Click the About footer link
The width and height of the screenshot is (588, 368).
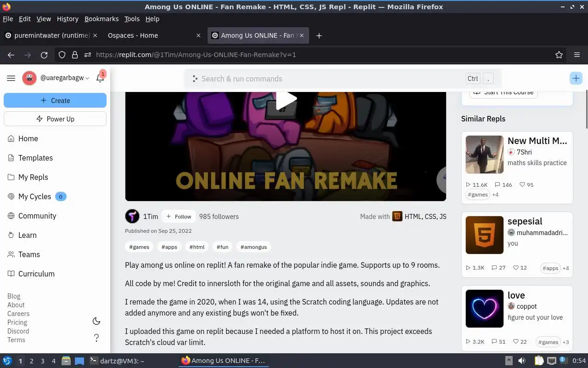(16, 305)
